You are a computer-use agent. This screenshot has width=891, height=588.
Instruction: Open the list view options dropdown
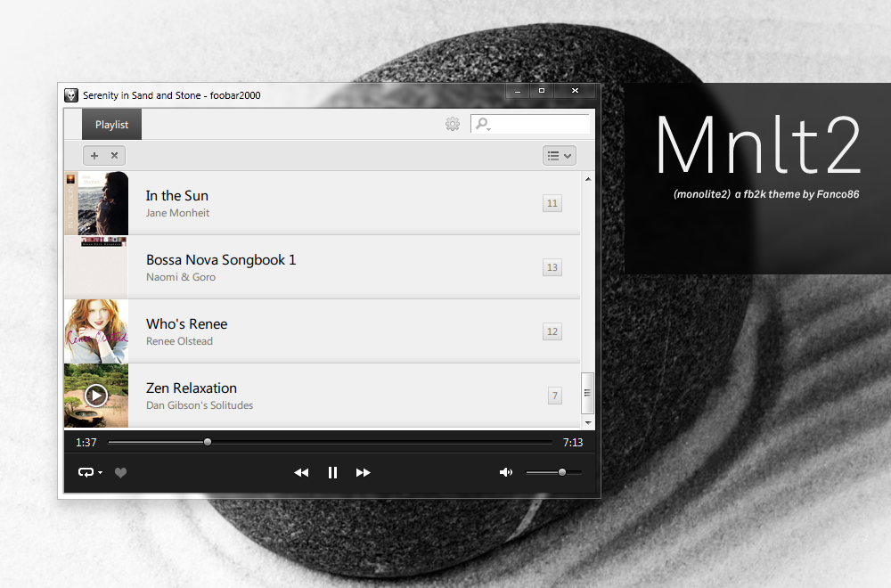pyautogui.click(x=560, y=156)
